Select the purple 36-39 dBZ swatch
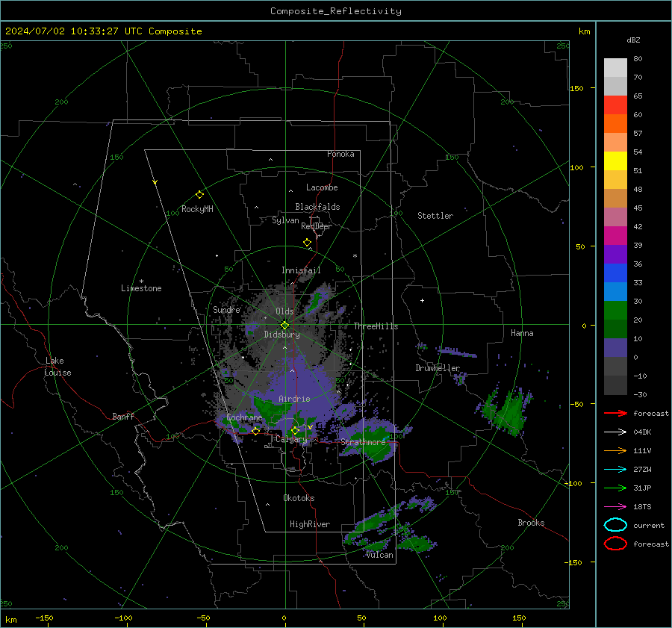Screen dimensions: 672x628 pos(615,255)
